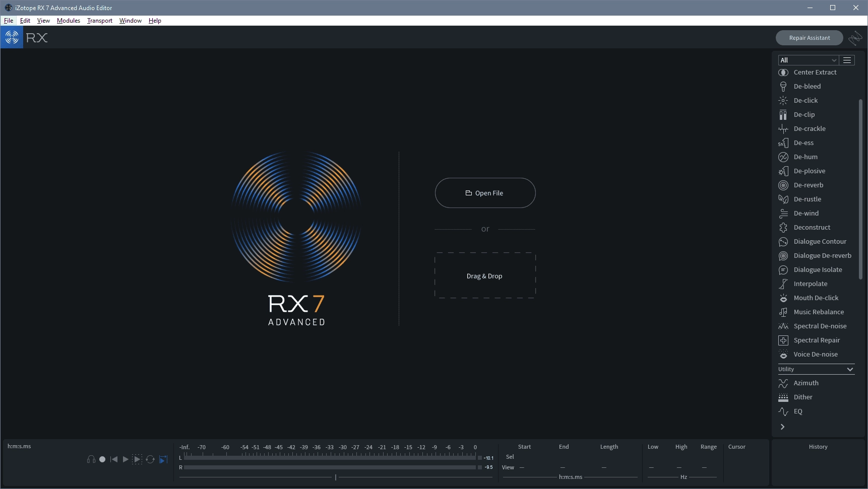
Task: Open the Mouth De-click module icon
Action: pos(783,298)
